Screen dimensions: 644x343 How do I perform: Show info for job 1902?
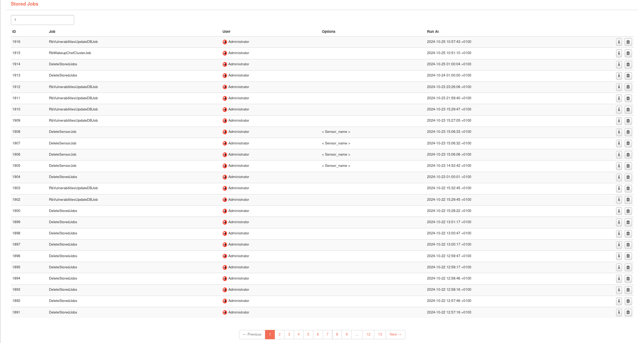pos(619,200)
